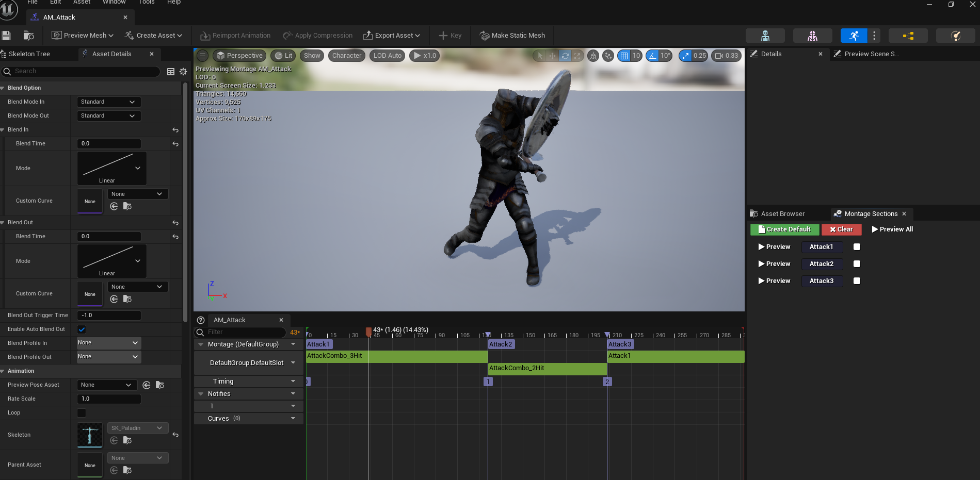
Task: Collapse the Blend Option section
Action: click(x=3, y=88)
